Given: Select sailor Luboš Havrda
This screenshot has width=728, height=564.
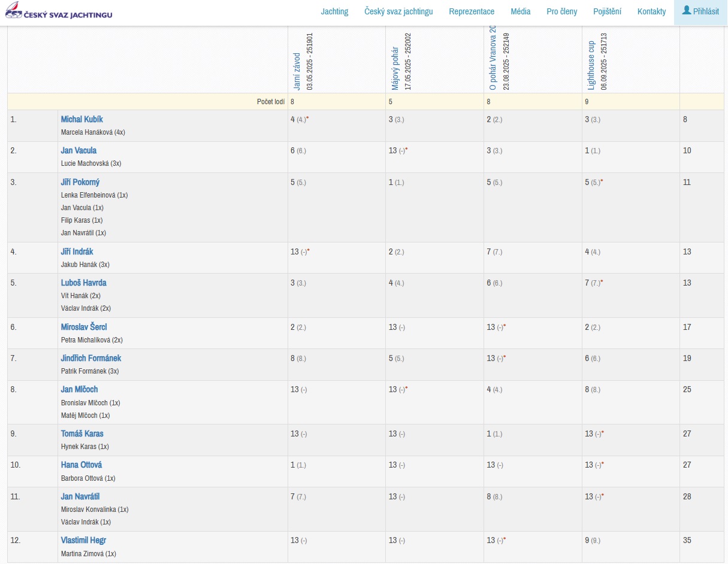Looking at the screenshot, I should 83,283.
